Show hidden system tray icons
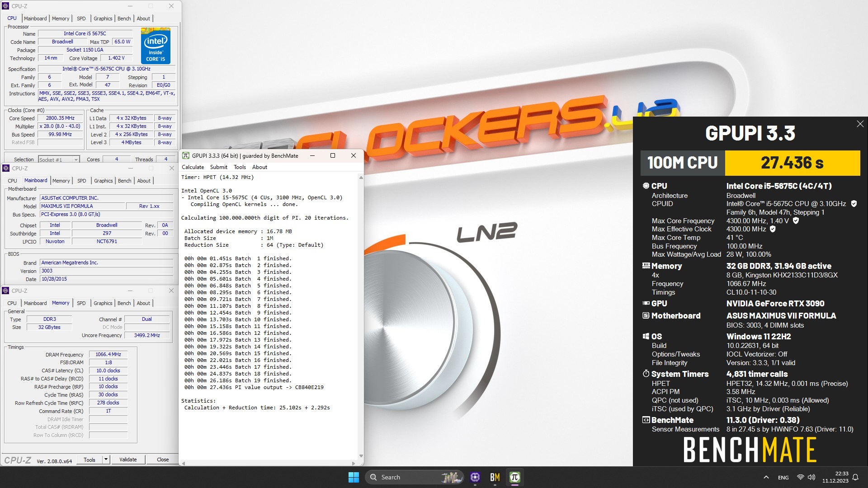This screenshot has height=488, width=868. [x=766, y=477]
